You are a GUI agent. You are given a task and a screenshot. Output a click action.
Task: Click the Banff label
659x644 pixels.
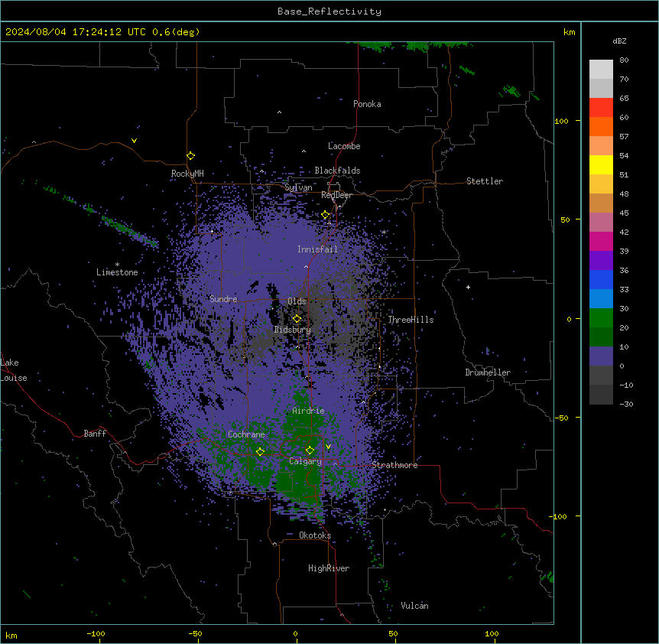[x=95, y=434]
